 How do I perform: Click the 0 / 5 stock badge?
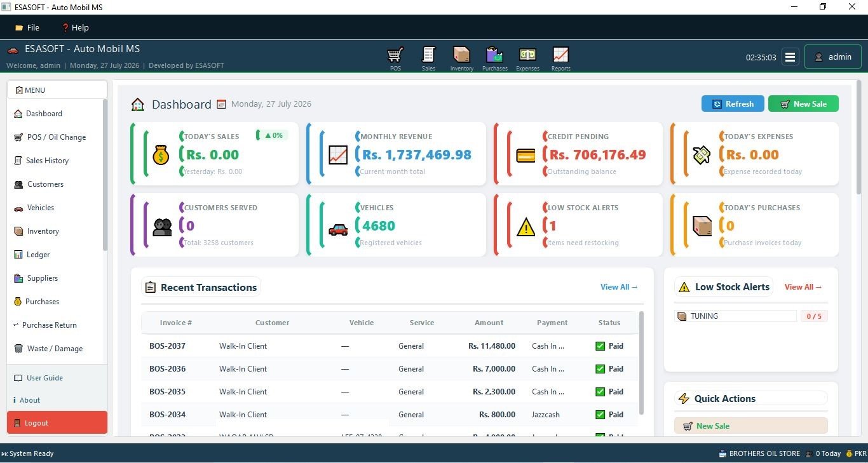[x=814, y=316]
